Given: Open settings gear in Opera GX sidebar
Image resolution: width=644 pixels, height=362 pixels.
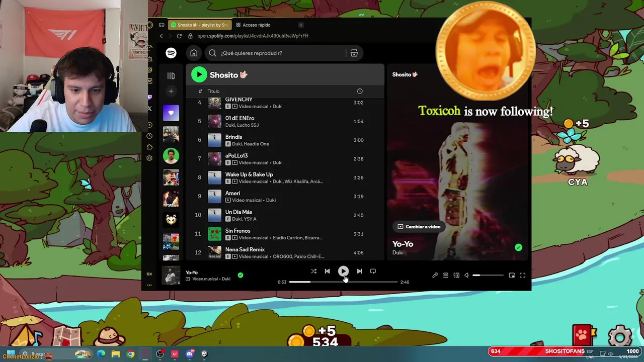Looking at the screenshot, I should 149,158.
